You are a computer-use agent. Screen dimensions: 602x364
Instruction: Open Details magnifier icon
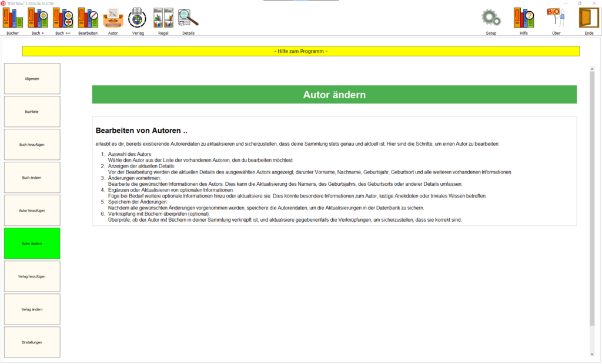pyautogui.click(x=188, y=18)
